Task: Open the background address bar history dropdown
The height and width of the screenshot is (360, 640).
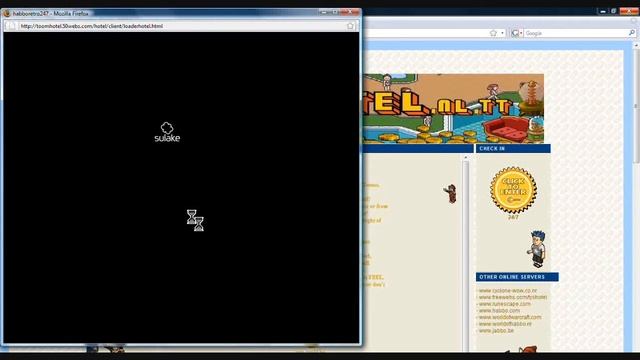Action: pyautogui.click(x=502, y=33)
